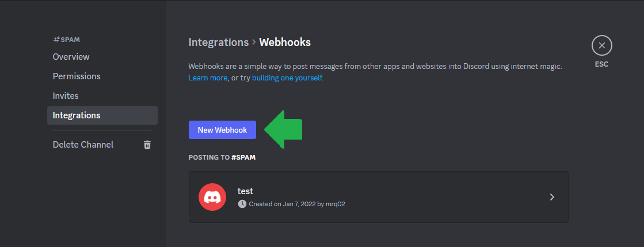644x247 pixels.
Task: Create a webhook with the New Webhook button
Action: click(x=222, y=130)
